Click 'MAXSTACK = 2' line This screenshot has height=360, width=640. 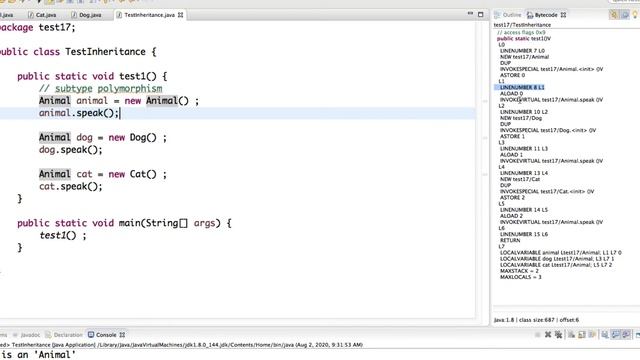(x=519, y=271)
